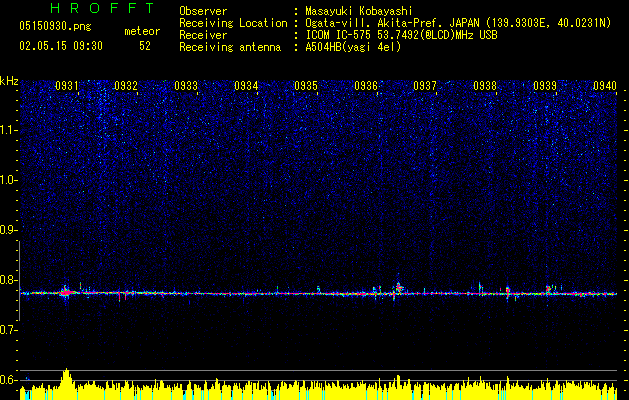Select the filename 05150930.png

pyautogui.click(x=55, y=27)
